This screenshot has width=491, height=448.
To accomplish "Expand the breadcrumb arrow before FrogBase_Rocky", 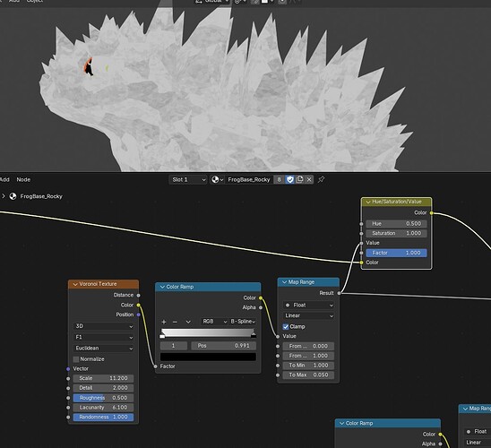I will [x=4, y=196].
